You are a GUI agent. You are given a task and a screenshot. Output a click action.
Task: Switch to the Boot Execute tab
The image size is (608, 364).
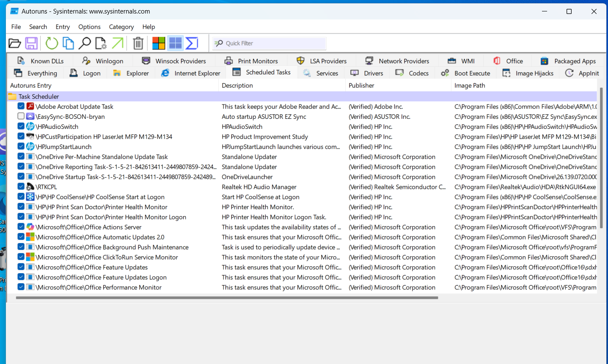465,73
